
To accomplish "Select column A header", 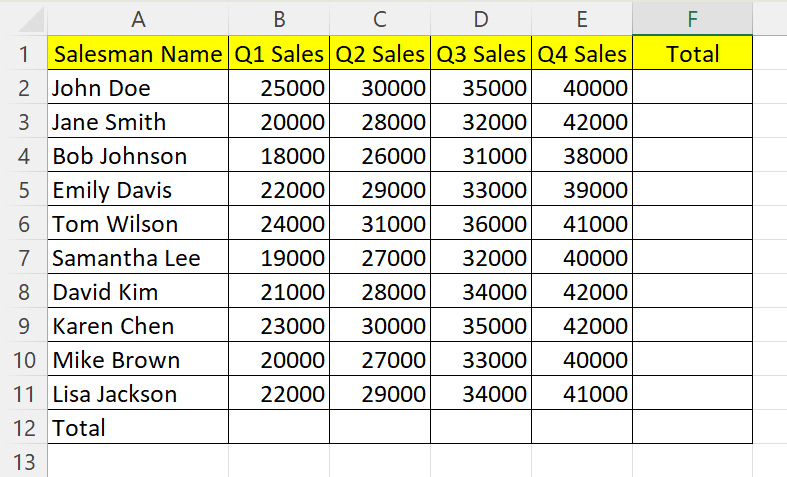I will click(x=138, y=18).
